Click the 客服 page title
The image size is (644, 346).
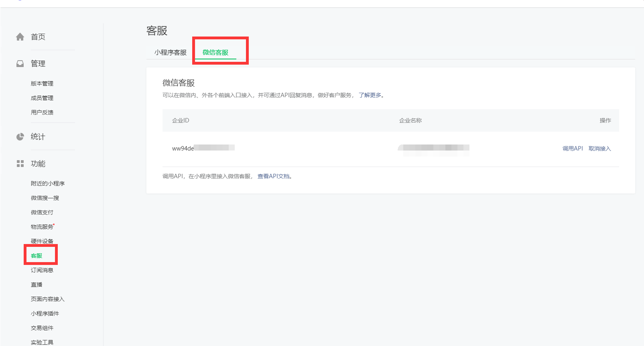[x=157, y=31]
